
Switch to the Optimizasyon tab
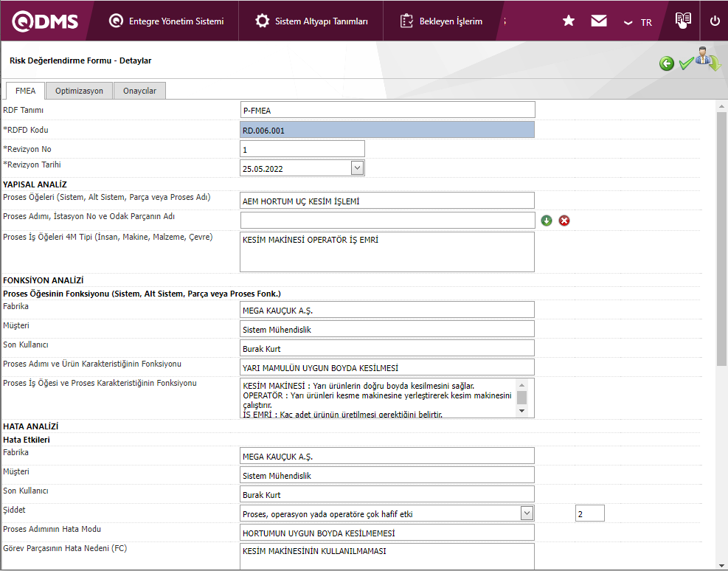coord(79,91)
